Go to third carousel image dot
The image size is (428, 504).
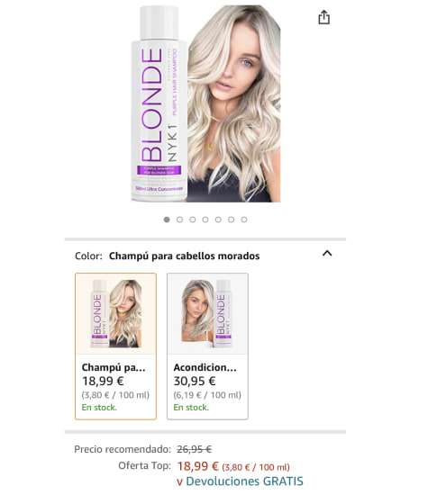tap(193, 220)
